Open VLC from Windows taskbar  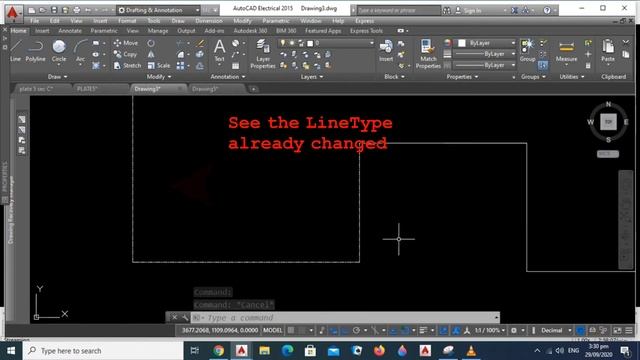[471, 351]
